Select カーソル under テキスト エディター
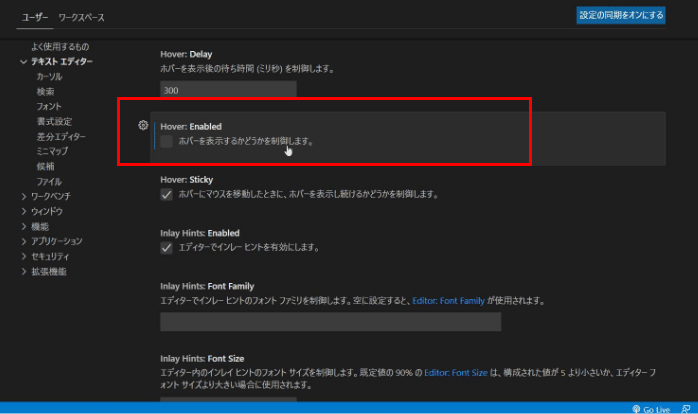Image resolution: width=698 pixels, height=414 pixels. (x=49, y=77)
